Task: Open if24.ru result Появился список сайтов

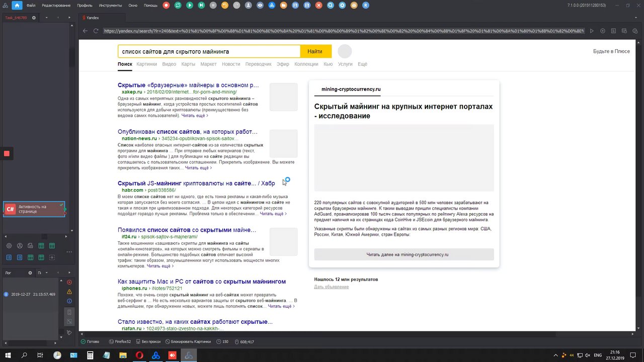Action: pos(187,230)
